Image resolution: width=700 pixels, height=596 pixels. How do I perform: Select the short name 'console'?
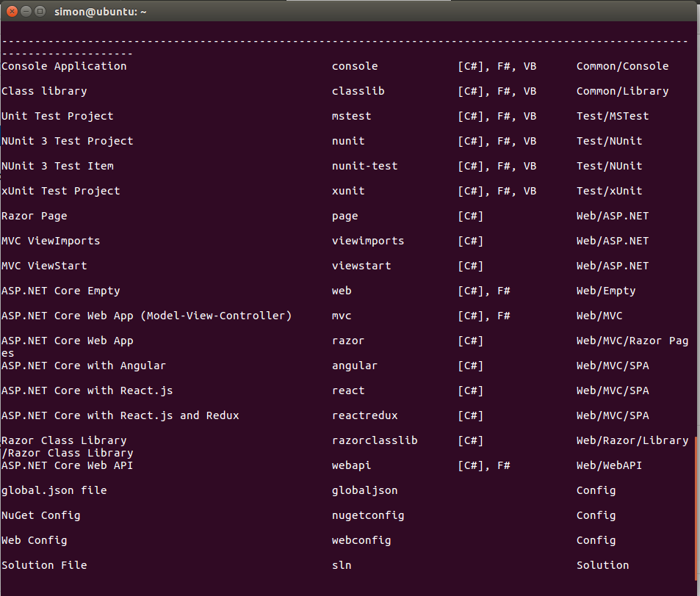[x=355, y=67]
